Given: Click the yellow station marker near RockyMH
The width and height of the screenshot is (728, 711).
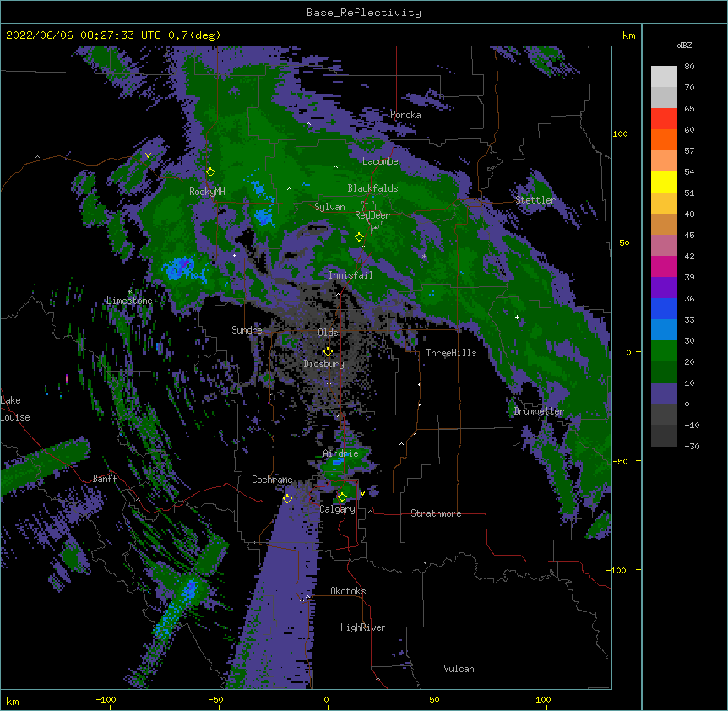Looking at the screenshot, I should coord(211,172).
